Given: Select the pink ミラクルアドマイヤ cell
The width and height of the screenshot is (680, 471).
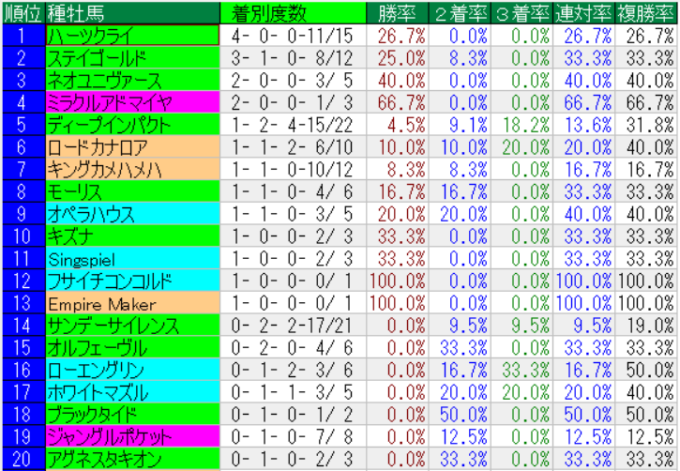Looking at the screenshot, I should pyautogui.click(x=131, y=102).
